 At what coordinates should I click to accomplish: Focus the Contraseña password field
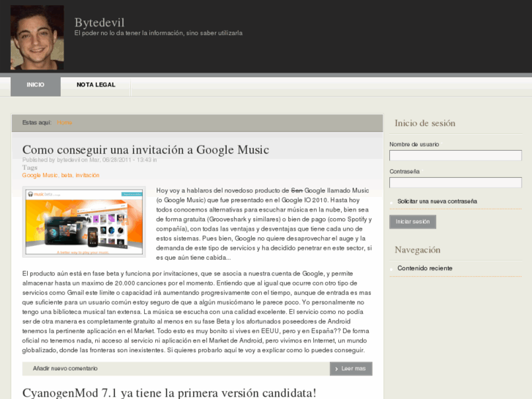[455, 183]
